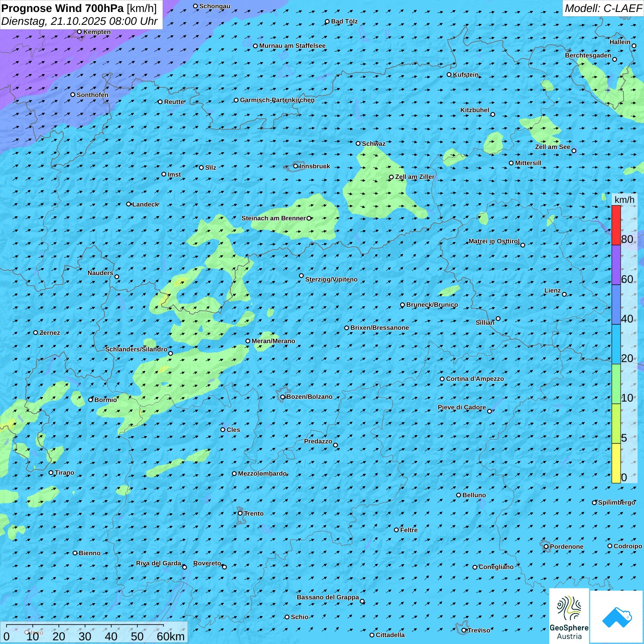Click the 'Prognose Wind 700hPa' title
Image resolution: width=644 pixels, height=644 pixels.
(x=63, y=8)
